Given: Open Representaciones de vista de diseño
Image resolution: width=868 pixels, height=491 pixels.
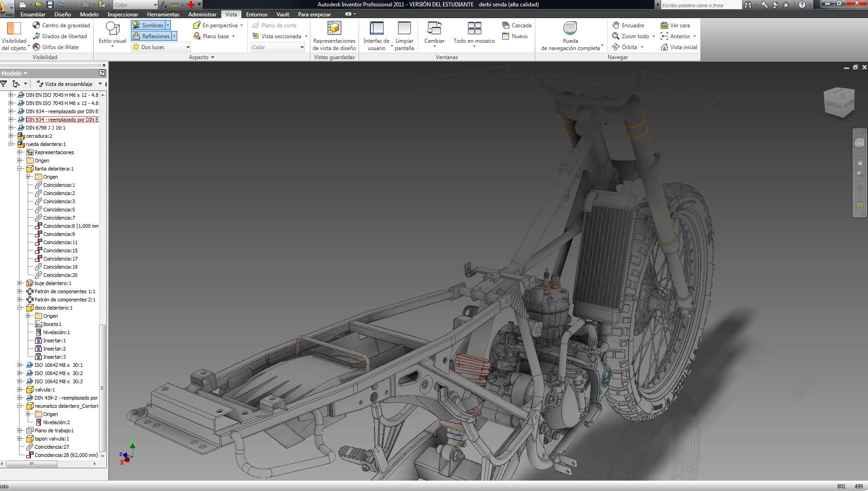Looking at the screenshot, I should (334, 29).
